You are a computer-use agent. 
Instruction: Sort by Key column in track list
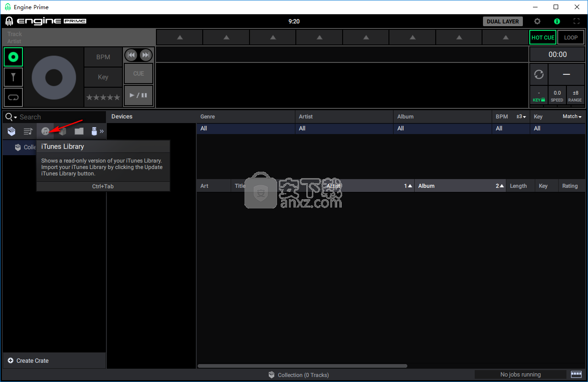tap(546, 186)
